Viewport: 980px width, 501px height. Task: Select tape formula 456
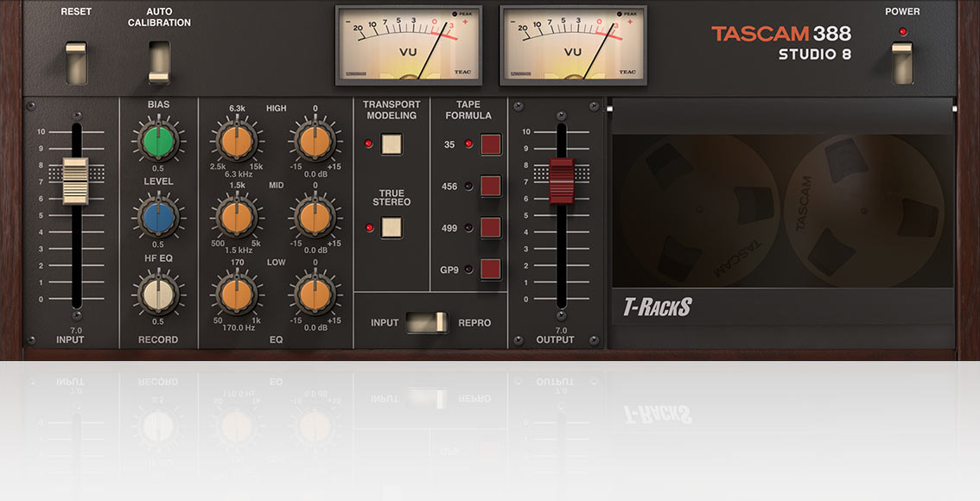coord(491,187)
